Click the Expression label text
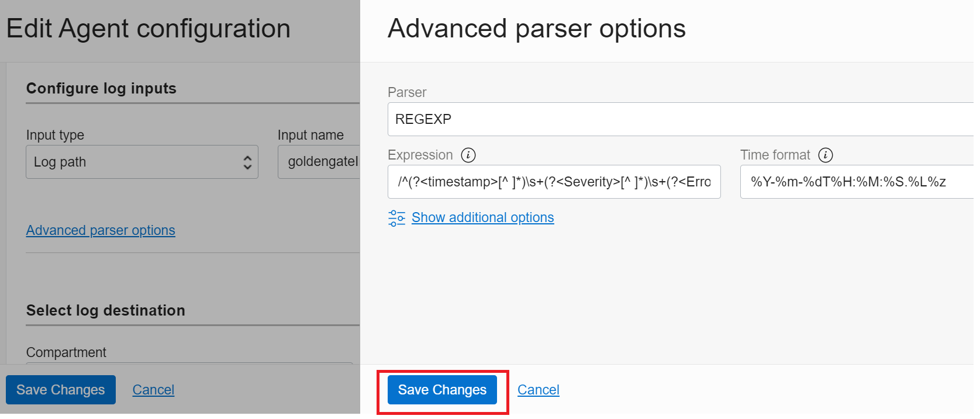The image size is (980, 419). coord(420,155)
